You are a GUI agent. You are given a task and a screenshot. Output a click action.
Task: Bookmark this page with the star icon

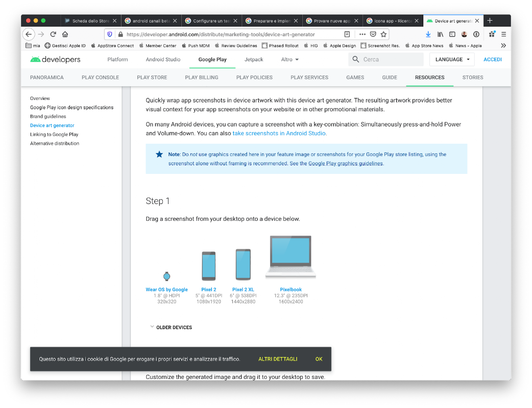coord(383,34)
